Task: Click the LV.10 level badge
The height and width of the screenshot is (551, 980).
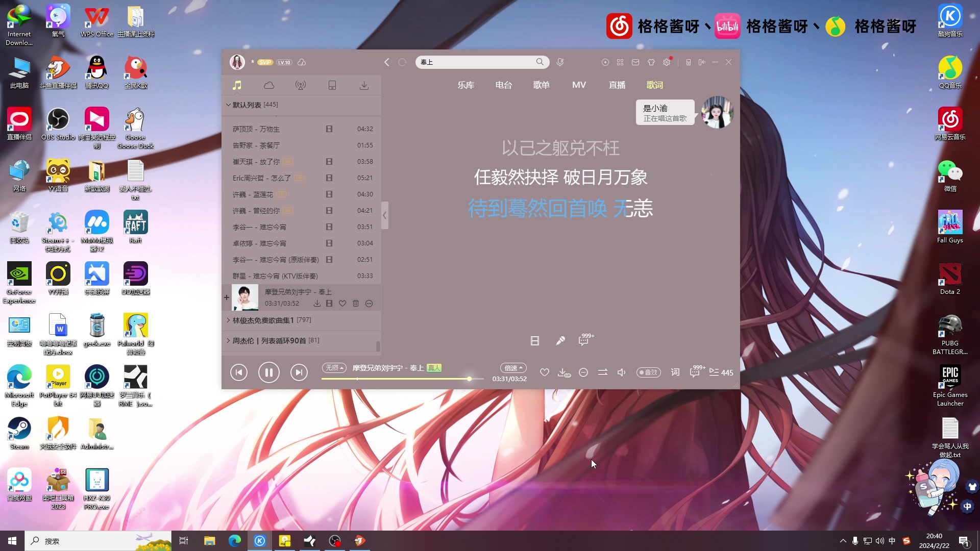Action: click(x=284, y=62)
